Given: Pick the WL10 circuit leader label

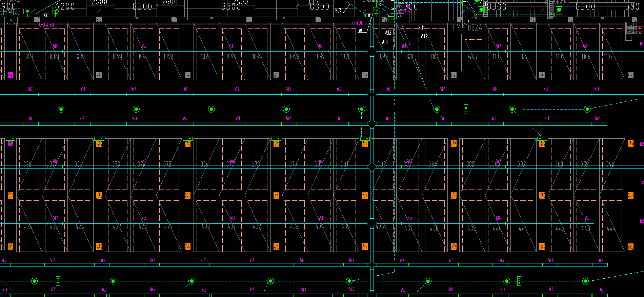Looking at the screenshot, I should pos(338,11).
